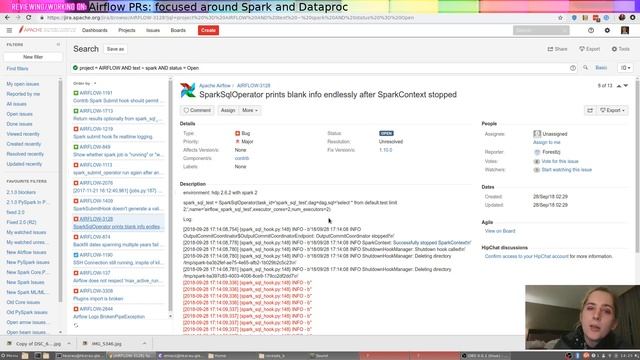
Task: Go to the next issue arrow
Action: point(626,86)
